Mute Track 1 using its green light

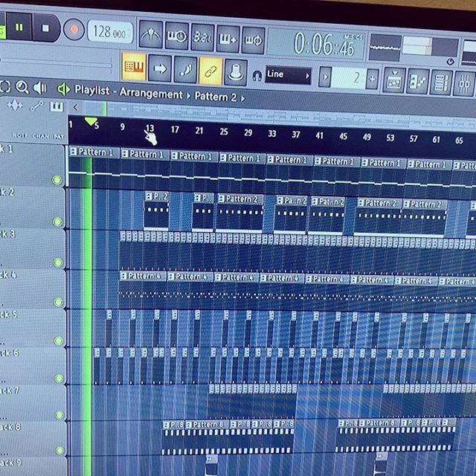(x=57, y=180)
